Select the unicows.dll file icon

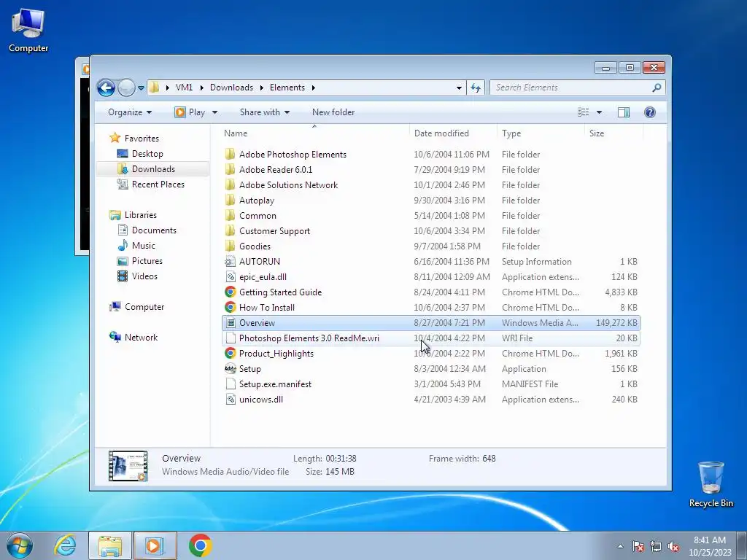pos(230,400)
